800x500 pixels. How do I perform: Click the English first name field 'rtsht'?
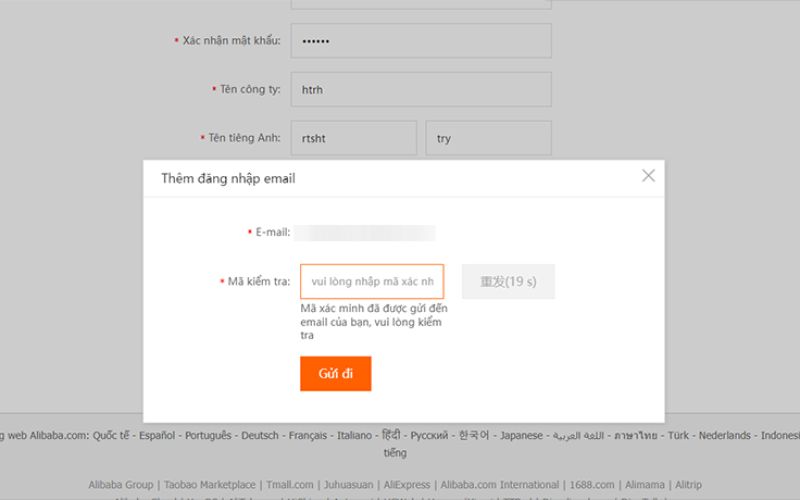[x=353, y=138]
